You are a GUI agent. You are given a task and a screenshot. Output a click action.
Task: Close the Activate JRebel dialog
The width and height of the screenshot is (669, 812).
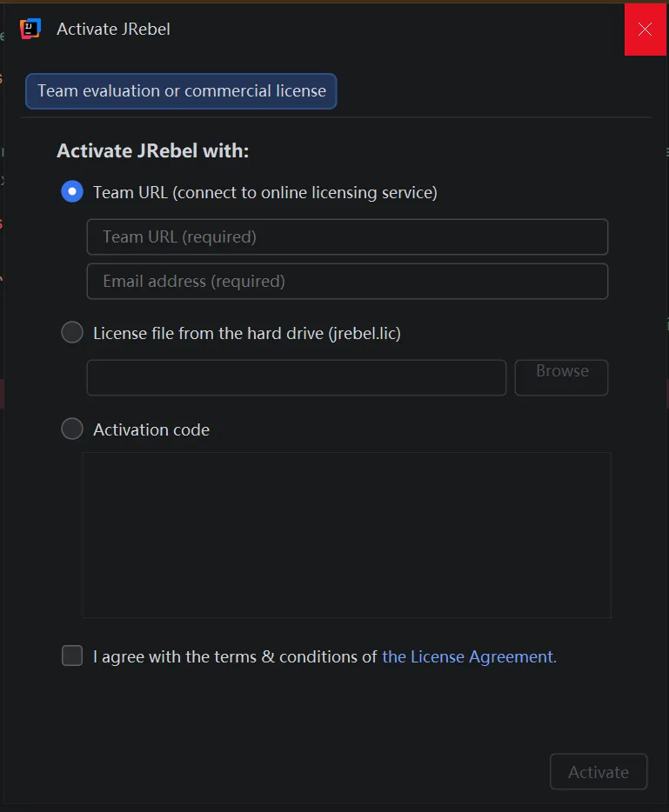tap(645, 29)
